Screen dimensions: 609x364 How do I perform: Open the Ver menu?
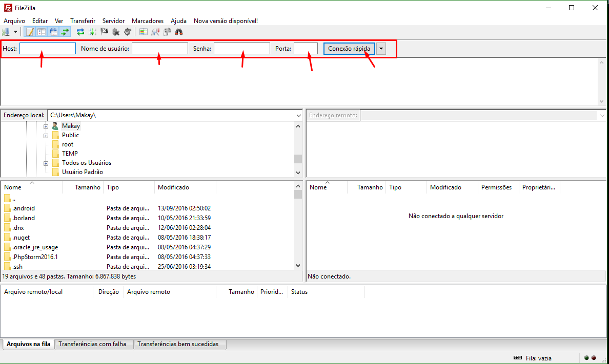[x=59, y=21]
